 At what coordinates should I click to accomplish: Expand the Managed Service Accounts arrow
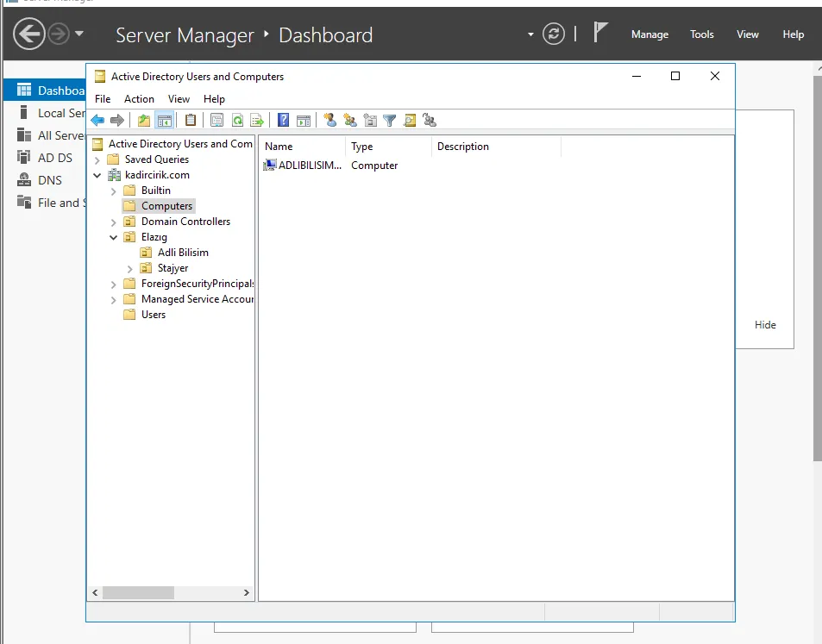coord(113,300)
